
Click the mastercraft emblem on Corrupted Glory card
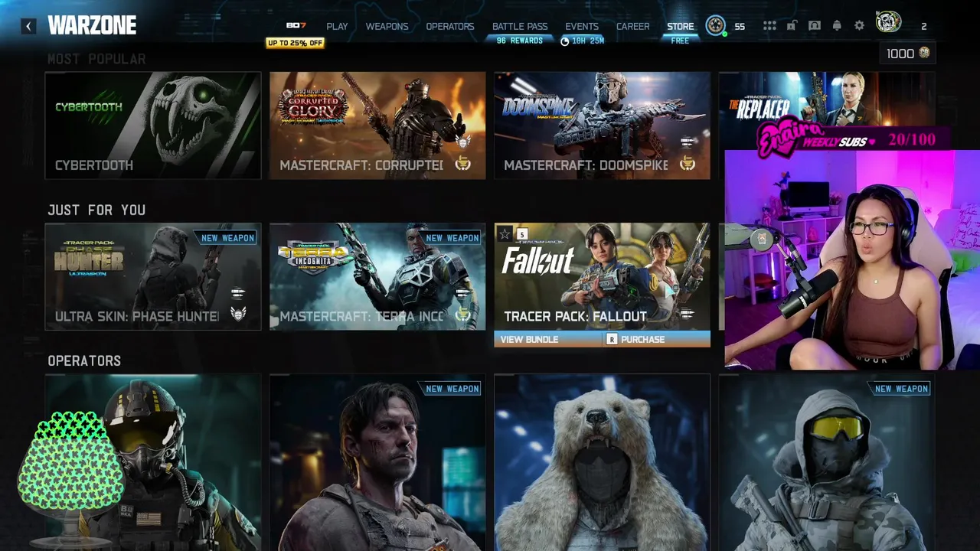pos(462,163)
